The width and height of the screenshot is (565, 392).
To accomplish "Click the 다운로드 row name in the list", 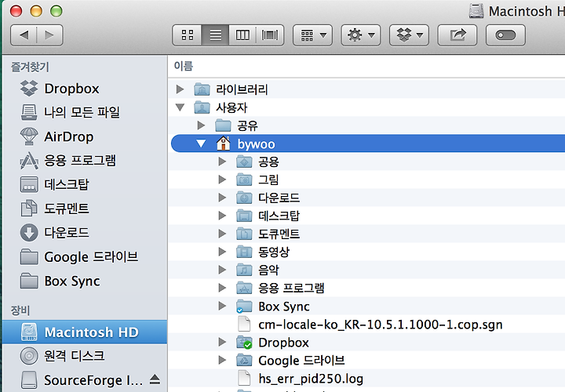I will [x=279, y=198].
